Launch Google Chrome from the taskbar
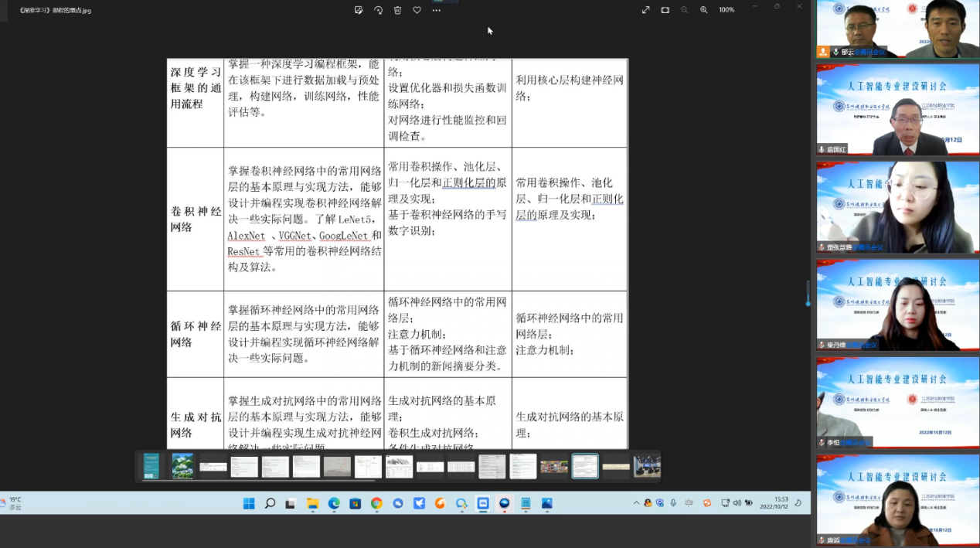 376,503
